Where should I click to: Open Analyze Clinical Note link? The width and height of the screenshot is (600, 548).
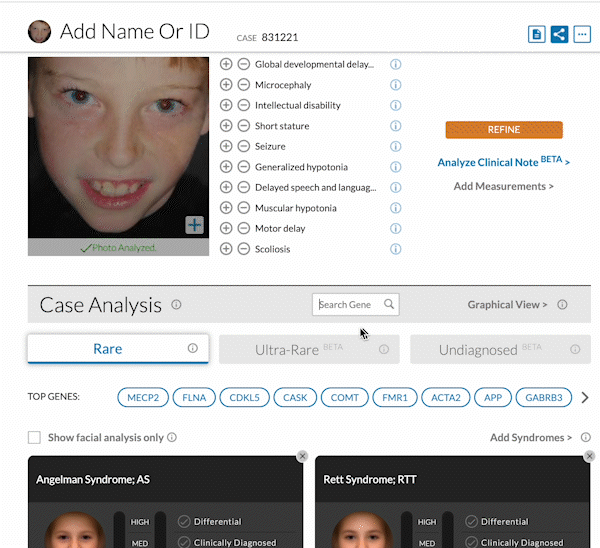tap(503, 161)
